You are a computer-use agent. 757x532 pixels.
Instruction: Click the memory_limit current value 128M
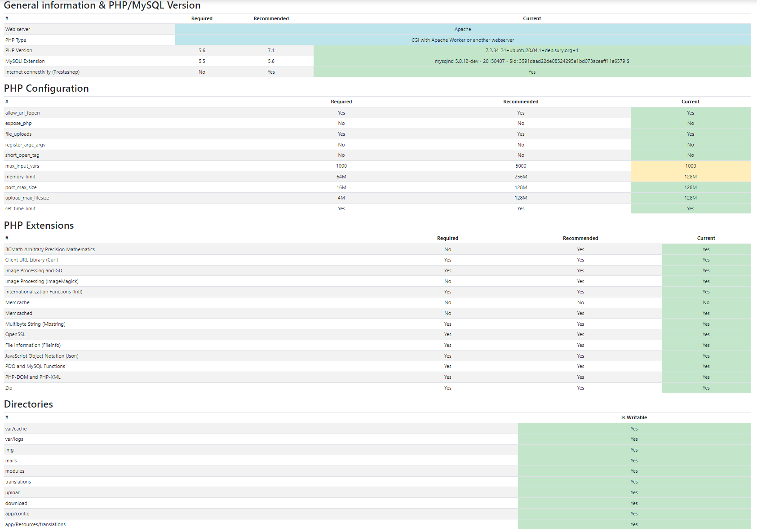(690, 176)
